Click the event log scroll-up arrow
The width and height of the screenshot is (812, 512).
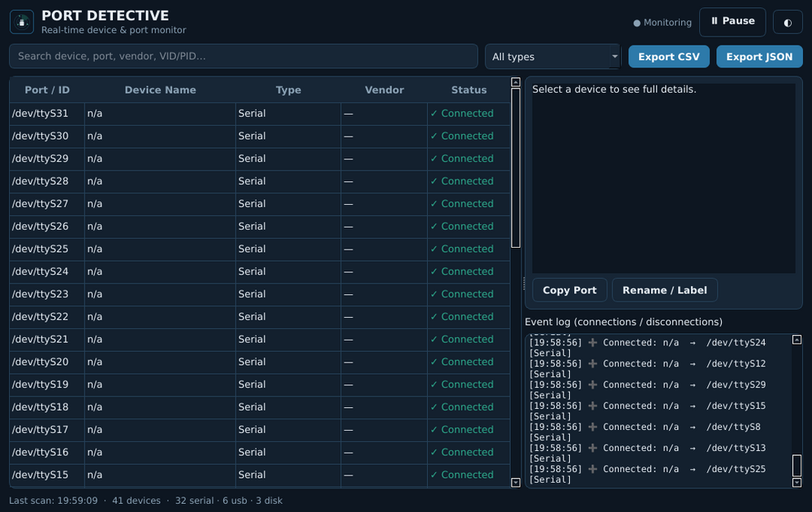(797, 340)
